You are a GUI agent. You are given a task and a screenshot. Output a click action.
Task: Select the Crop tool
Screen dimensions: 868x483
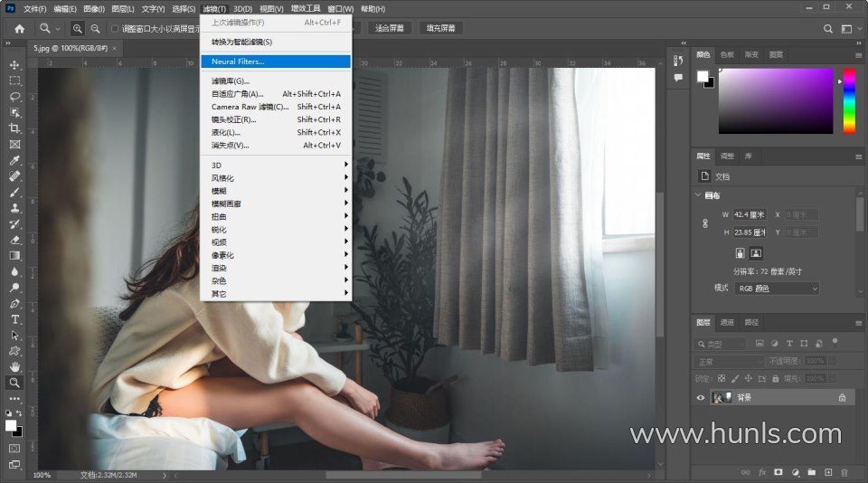click(x=15, y=128)
